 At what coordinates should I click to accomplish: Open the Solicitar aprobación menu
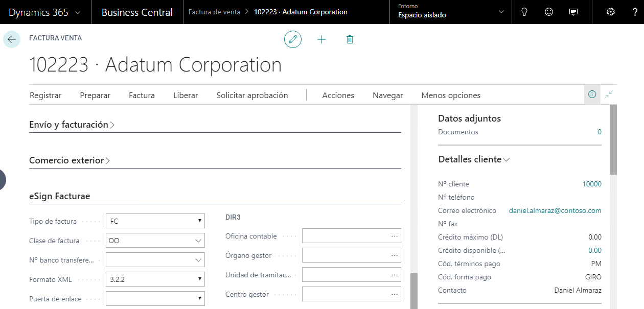pos(252,96)
